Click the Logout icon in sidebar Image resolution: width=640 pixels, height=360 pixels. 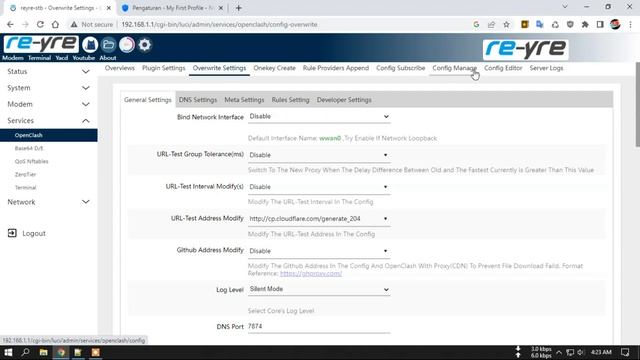[x=12, y=233]
